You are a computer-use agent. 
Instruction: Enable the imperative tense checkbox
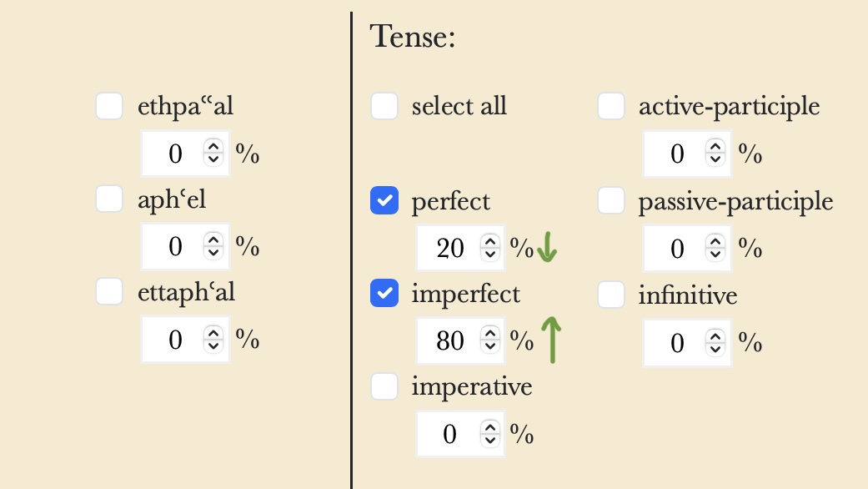tap(384, 386)
